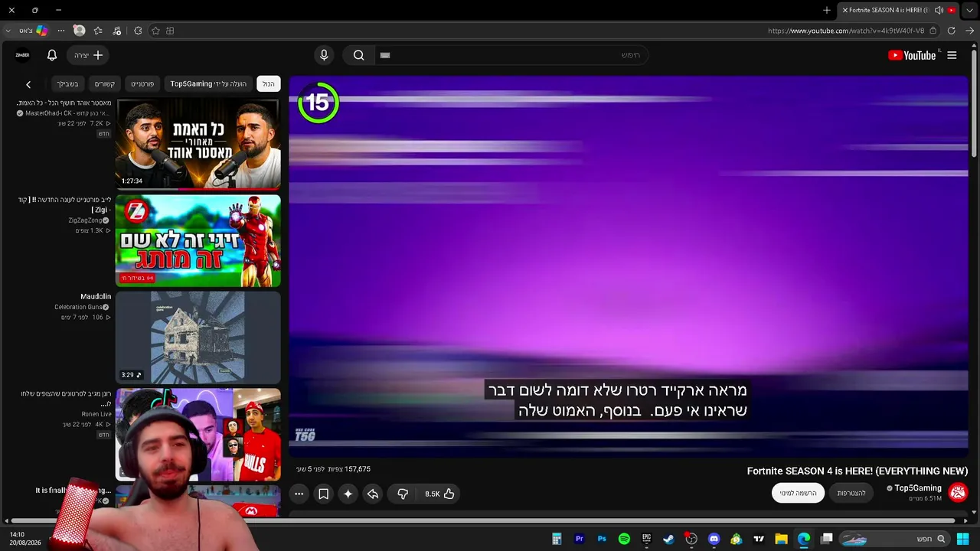980x551 pixels.
Task: Add this page to browser favorites
Action: [155, 31]
